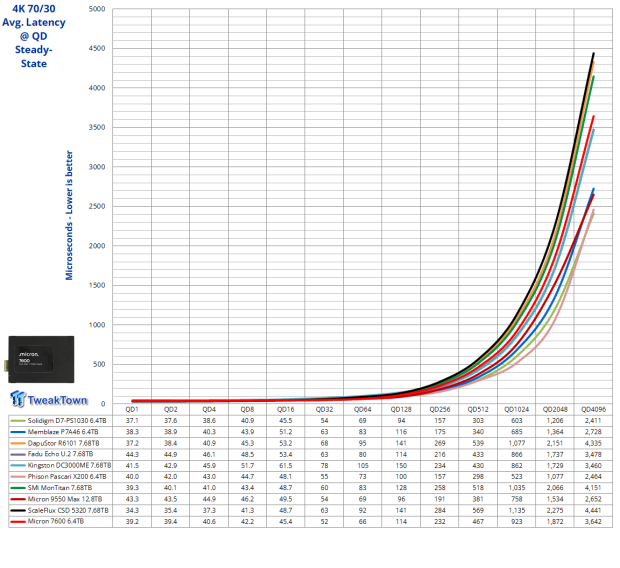Click the QD4 column header
The height and width of the screenshot is (568, 620).
[x=209, y=409]
